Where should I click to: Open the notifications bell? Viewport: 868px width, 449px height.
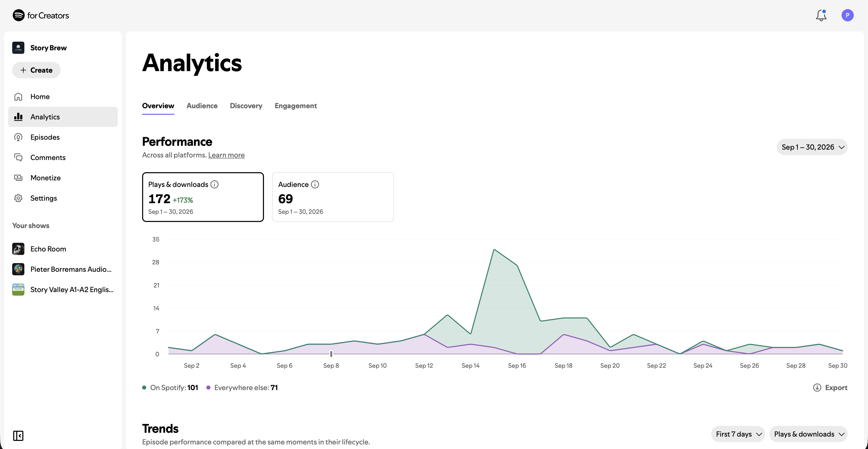point(821,15)
